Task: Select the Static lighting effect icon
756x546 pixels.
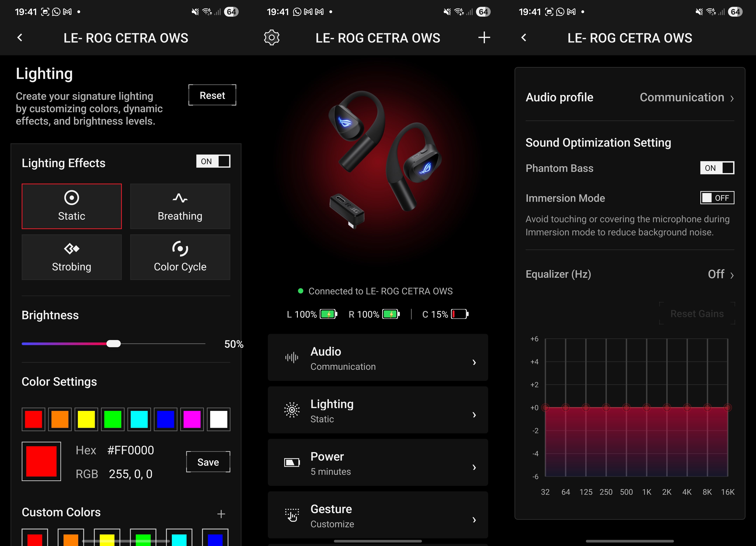Action: [72, 198]
